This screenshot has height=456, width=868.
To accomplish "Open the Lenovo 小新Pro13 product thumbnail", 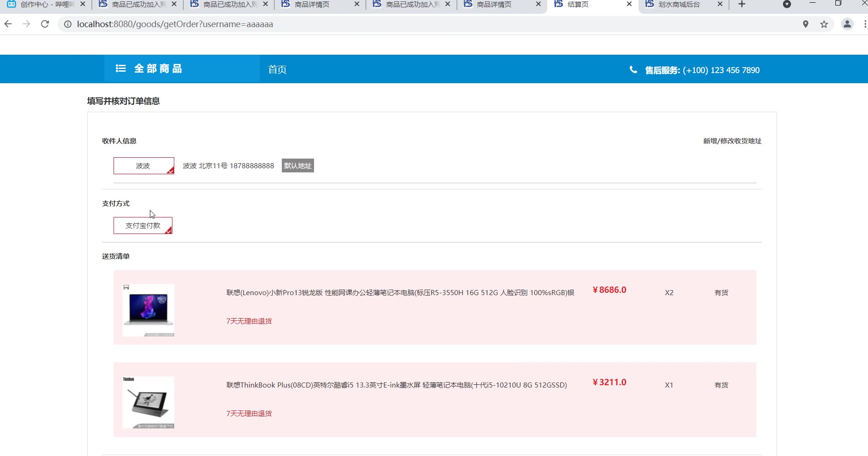I will [x=148, y=310].
